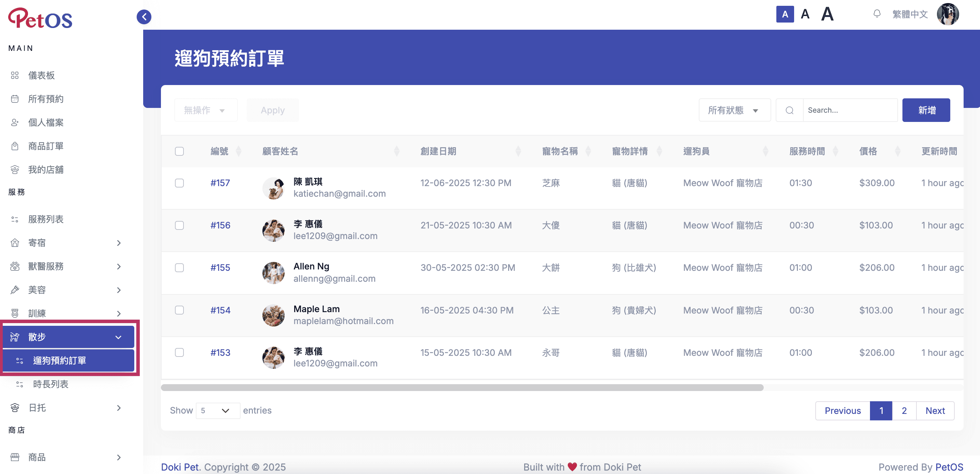Select the small font size A

click(x=785, y=14)
